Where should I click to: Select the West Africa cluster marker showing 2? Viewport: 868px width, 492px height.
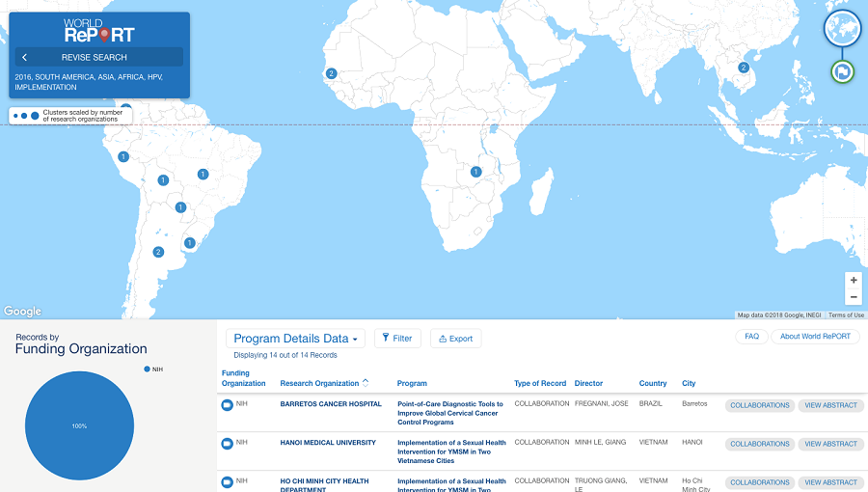pos(331,73)
